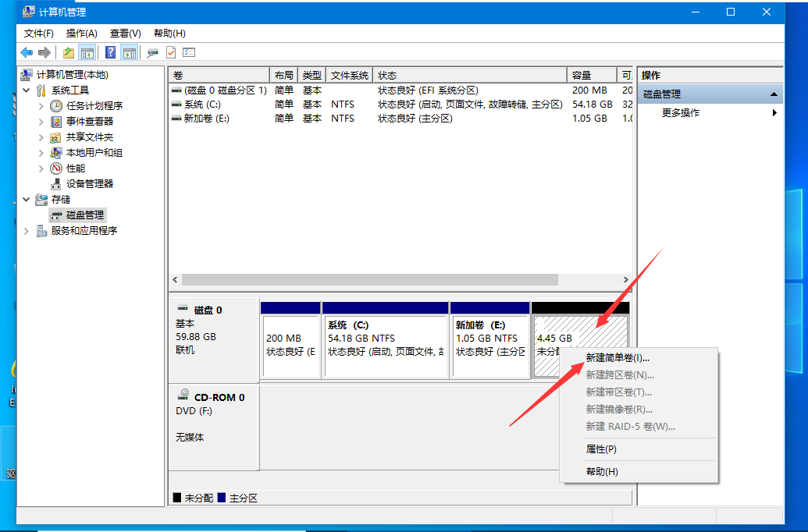The height and width of the screenshot is (532, 808).
Task: Open the 查看 menu
Action: point(126,33)
